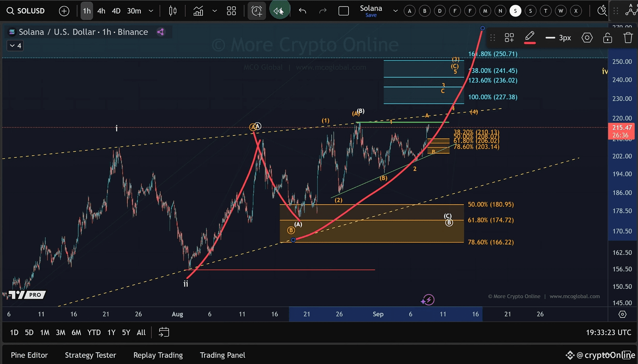Expand the timeframe interval dropdown
The image size is (638, 364).
coord(151,11)
